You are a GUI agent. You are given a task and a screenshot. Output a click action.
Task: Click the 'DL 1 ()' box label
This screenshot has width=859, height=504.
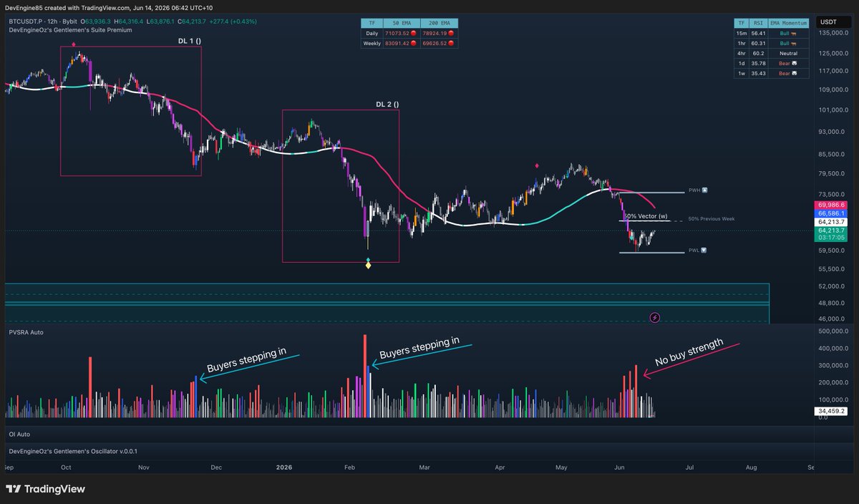(189, 42)
